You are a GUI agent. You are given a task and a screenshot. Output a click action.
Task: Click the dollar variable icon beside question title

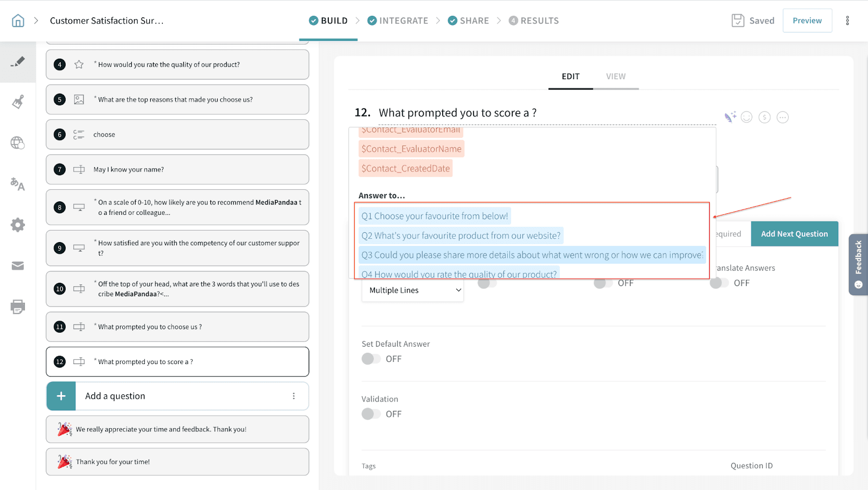(x=764, y=117)
